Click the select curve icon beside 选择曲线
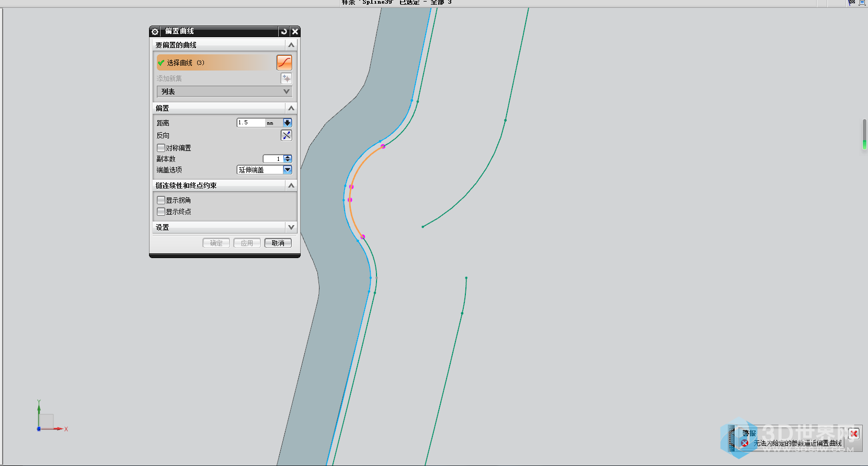868x466 pixels. pyautogui.click(x=284, y=63)
